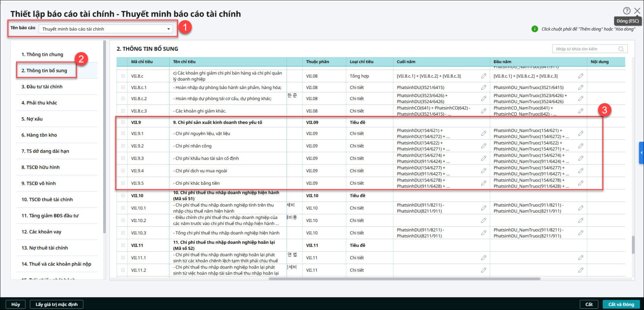Edit Đầu năm formula for row VII.10.2
644x310 pixels.
point(581,221)
